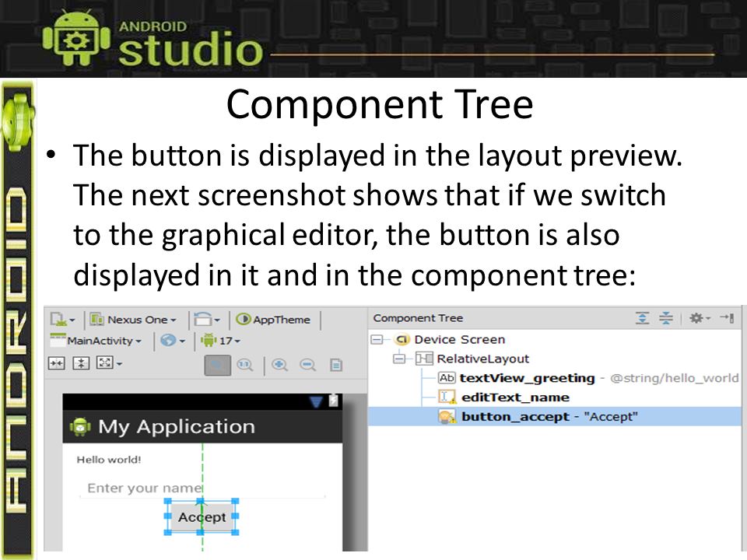Open the screen orientation dropdown
The height and width of the screenshot is (560, 747).
coord(207,320)
